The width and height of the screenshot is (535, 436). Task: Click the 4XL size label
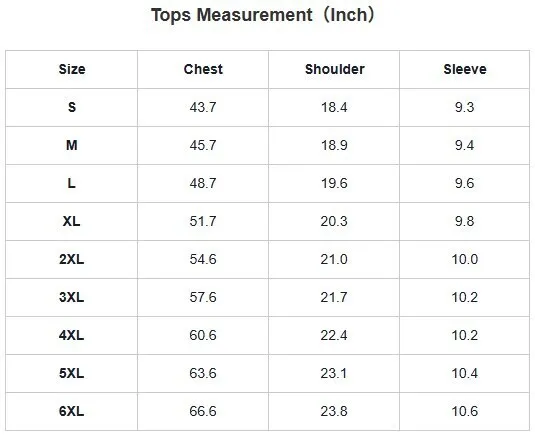(72, 335)
